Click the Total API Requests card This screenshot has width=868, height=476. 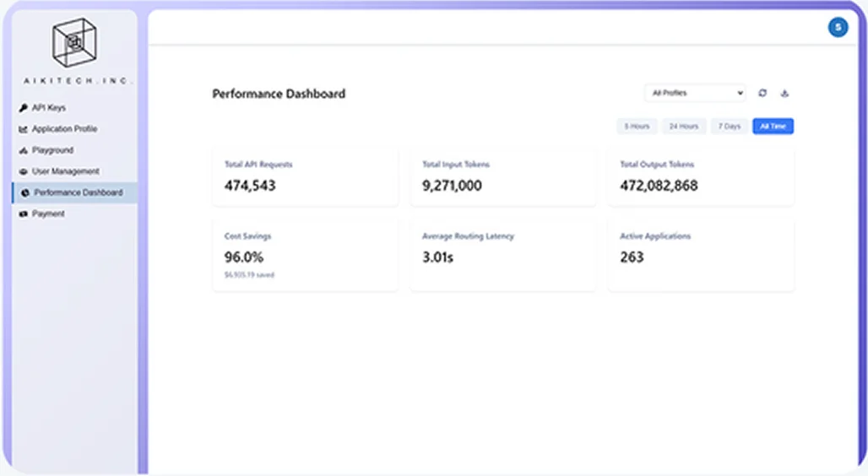(x=305, y=177)
